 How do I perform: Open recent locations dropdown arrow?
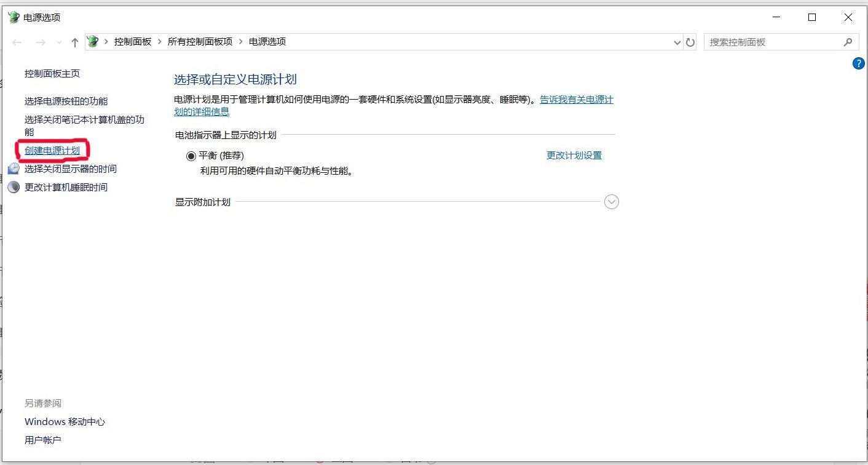coord(59,42)
